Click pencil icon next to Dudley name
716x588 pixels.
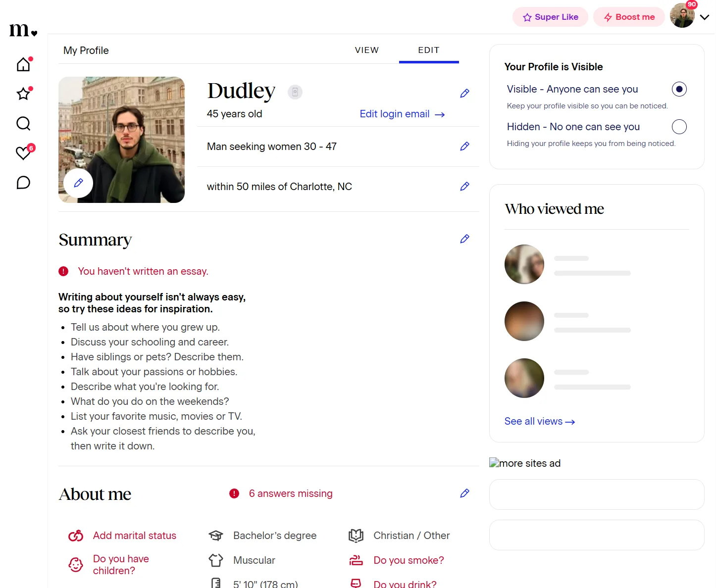point(464,93)
